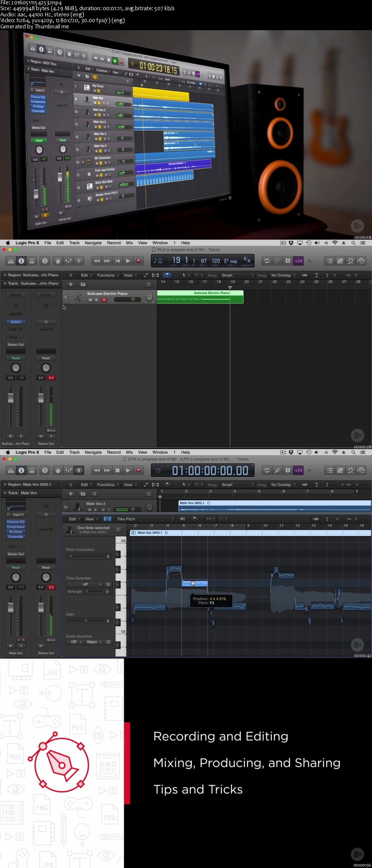The width and height of the screenshot is (372, 868).
Task: Open the Mixer in the Suitcase Electric Piano window
Action: pos(68,261)
